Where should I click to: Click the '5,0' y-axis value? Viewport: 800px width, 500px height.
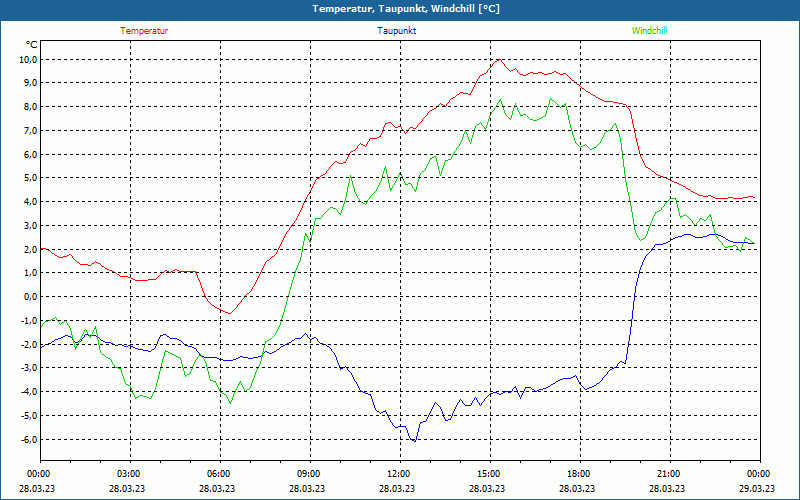point(31,178)
